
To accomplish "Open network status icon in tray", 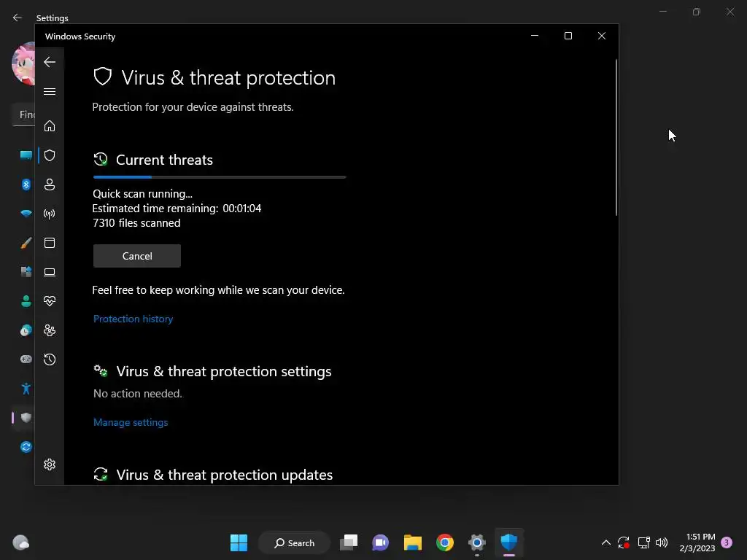I will [643, 542].
